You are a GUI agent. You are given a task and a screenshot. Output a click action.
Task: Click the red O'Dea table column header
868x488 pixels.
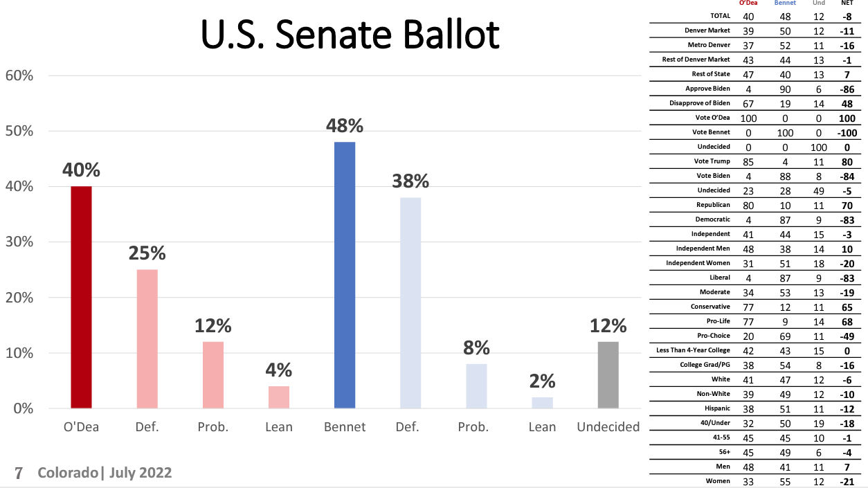pyautogui.click(x=748, y=3)
